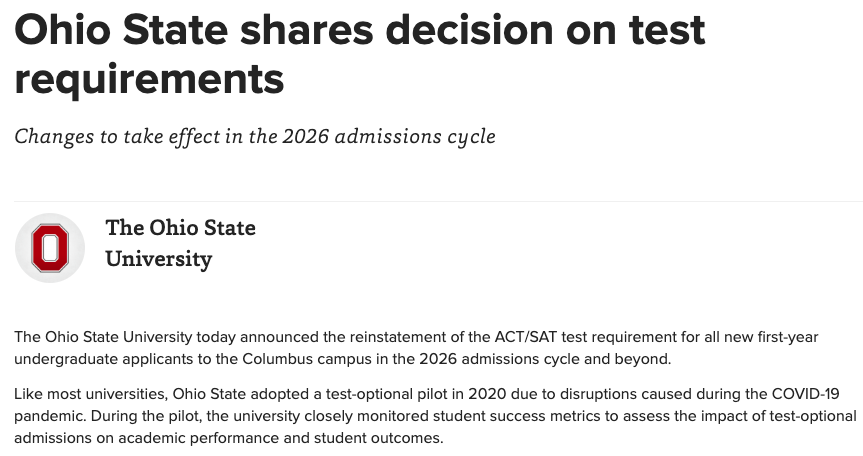Click the word "requirements" in the headline
Viewport: 863px width, 456px height.
(x=150, y=79)
